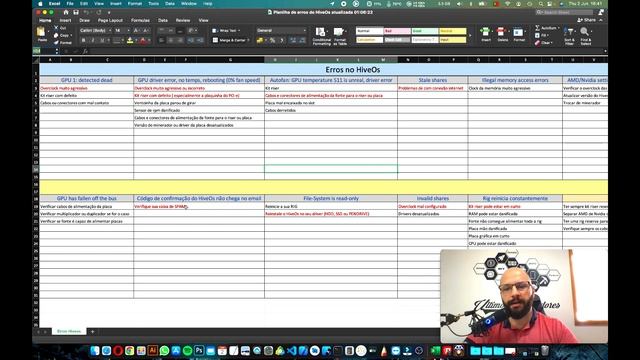640x360 pixels.
Task: Expand the cell styles gallery arrow
Action: (x=470, y=36)
